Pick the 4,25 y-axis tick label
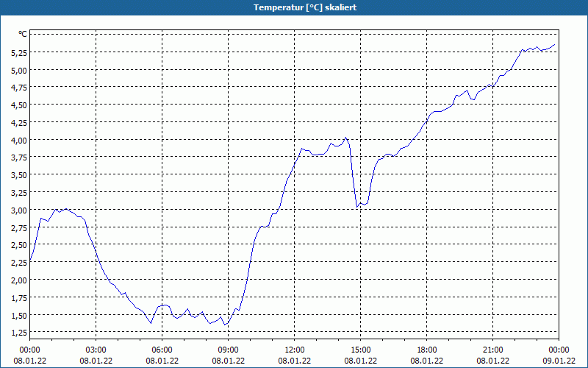The height and width of the screenshot is (368, 588). click(19, 123)
